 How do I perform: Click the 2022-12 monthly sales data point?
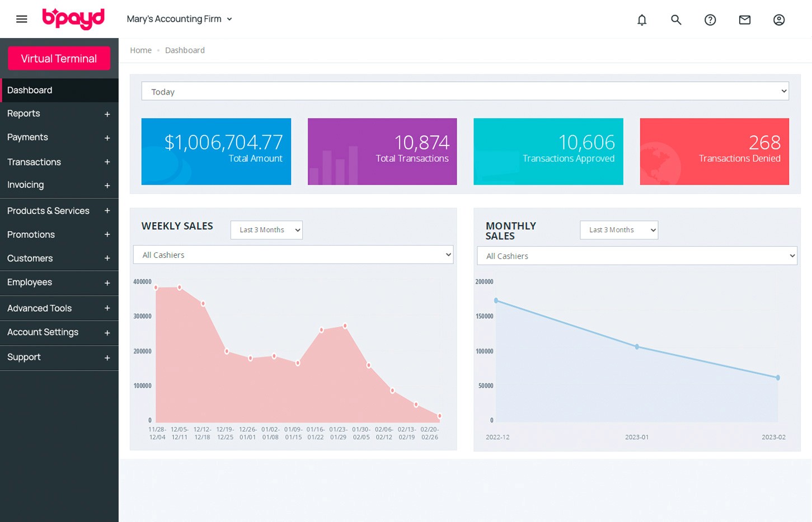496,300
